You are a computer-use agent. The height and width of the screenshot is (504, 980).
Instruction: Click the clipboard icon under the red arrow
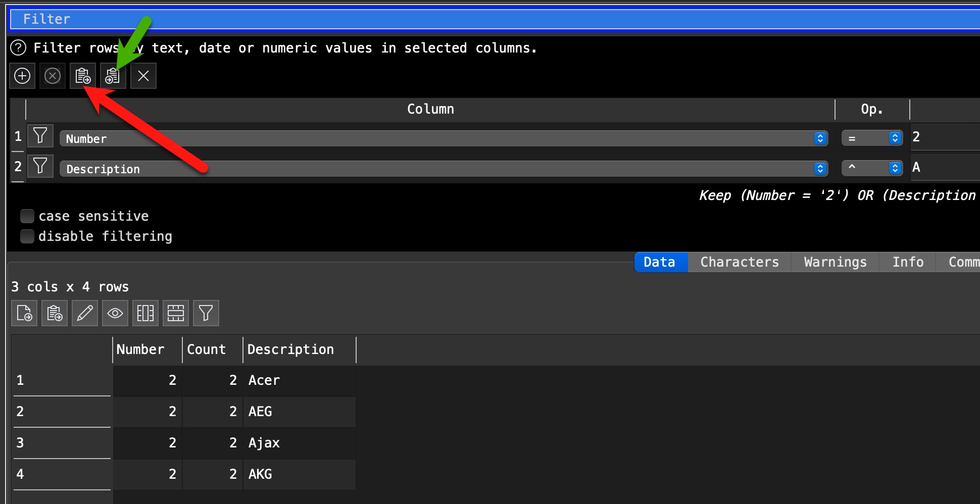pyautogui.click(x=83, y=76)
